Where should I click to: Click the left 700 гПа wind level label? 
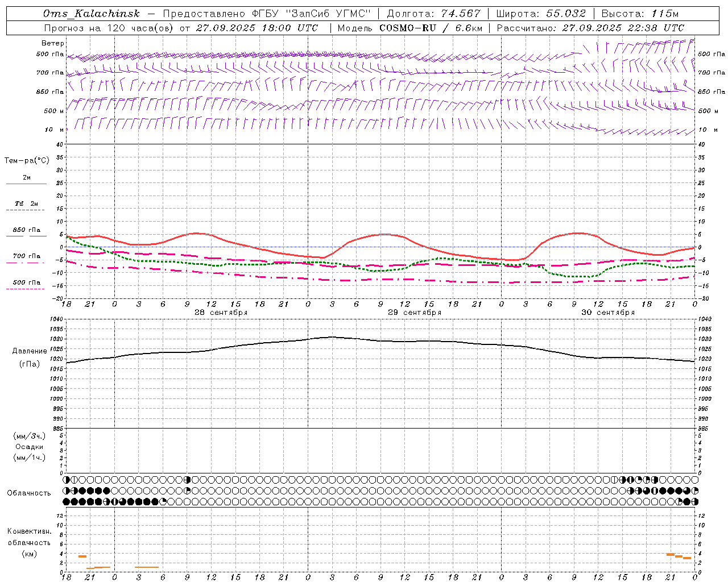tap(50, 73)
